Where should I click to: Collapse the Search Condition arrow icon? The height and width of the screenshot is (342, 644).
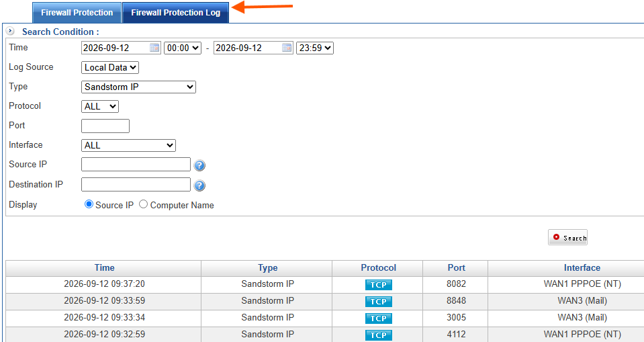10,31
